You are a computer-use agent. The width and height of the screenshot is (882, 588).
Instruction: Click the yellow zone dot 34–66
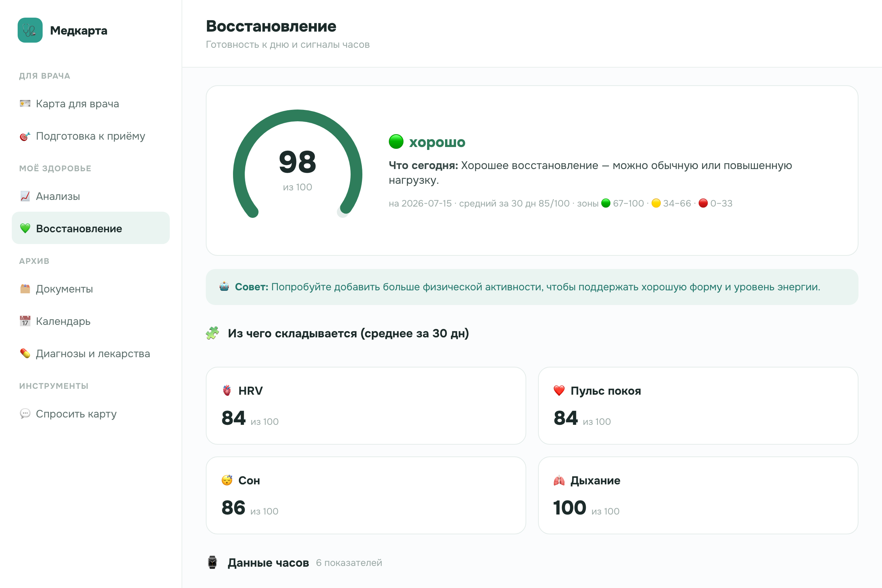[656, 203]
